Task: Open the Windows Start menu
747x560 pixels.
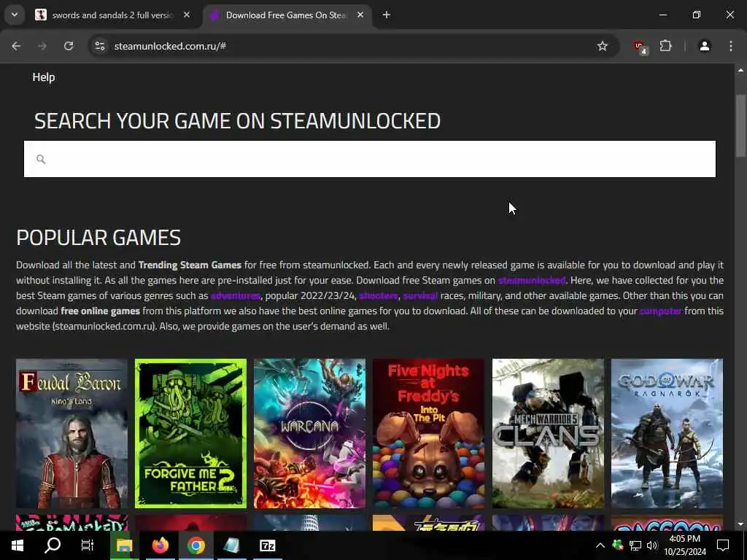Action: (18, 545)
